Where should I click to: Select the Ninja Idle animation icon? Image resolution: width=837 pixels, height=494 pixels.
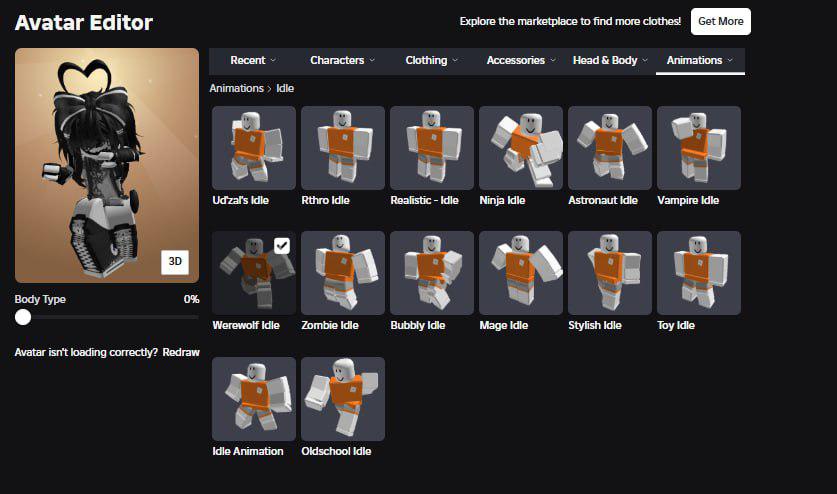(520, 148)
